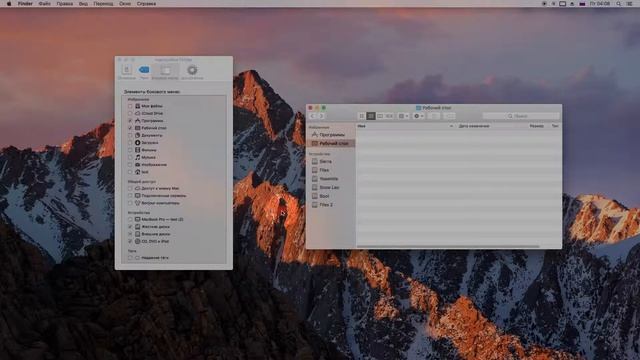Select Рабочий стол in the Finder window sidebar

pos(331,144)
